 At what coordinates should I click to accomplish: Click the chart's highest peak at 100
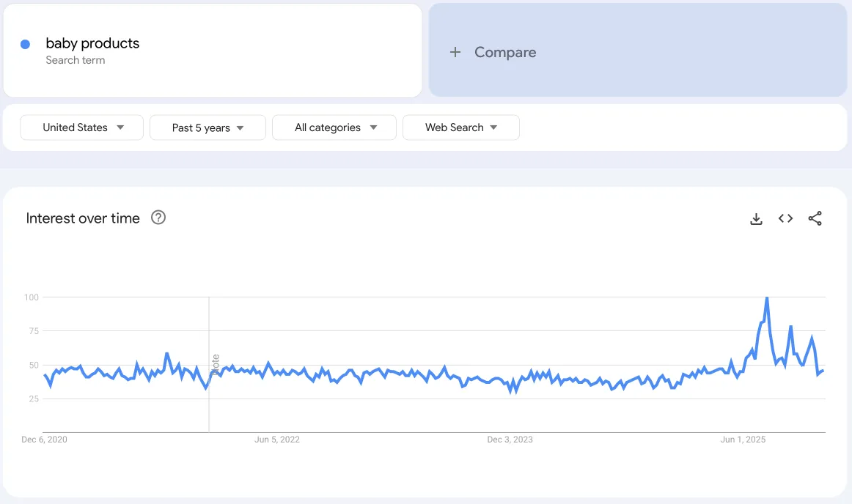pyautogui.click(x=767, y=297)
